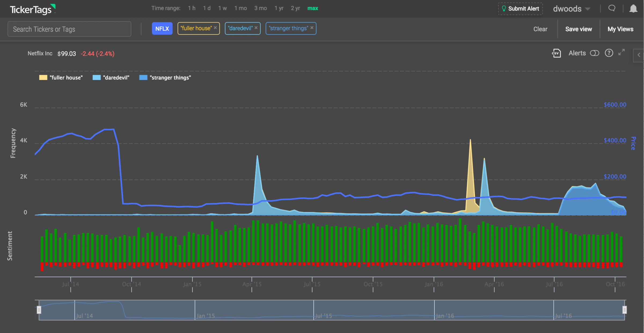Viewport: 644px width, 333px height.
Task: Click the Oct '14 axis marker
Action: [131, 284]
